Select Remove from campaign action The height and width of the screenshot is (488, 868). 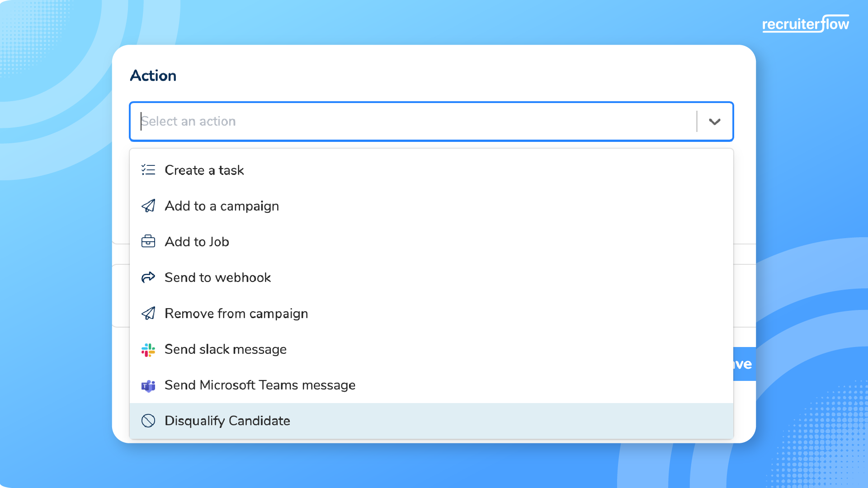tap(236, 314)
